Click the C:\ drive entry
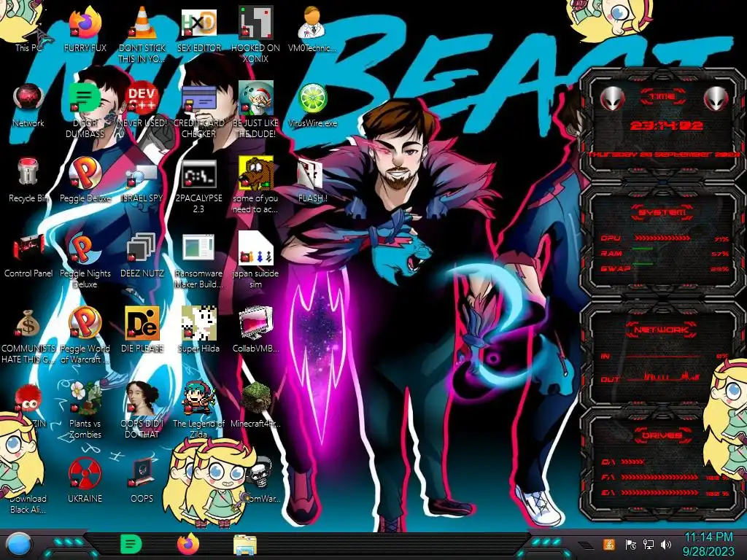 pos(622,462)
